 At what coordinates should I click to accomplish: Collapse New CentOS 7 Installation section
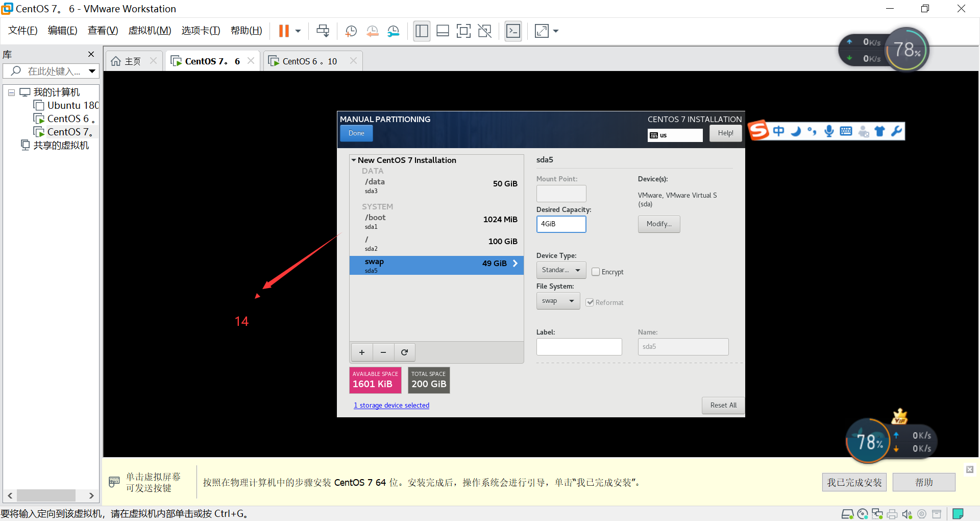pos(353,160)
